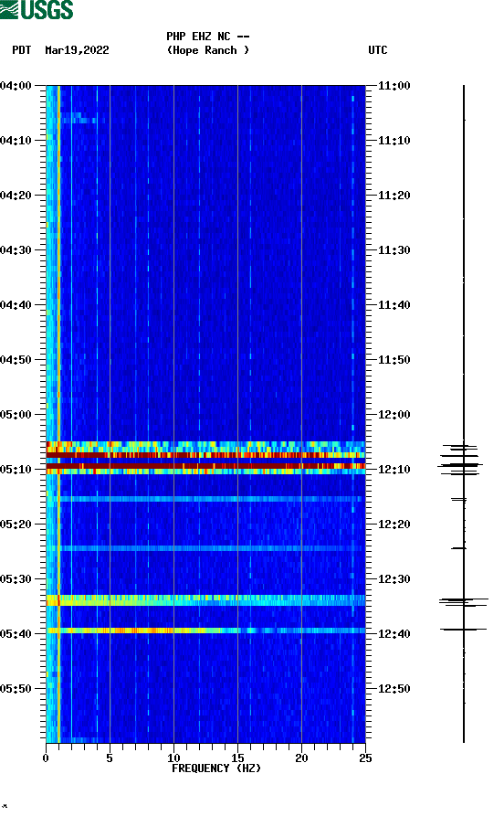
Task: Click the '05:50' PDT time label
Action: (x=16, y=688)
